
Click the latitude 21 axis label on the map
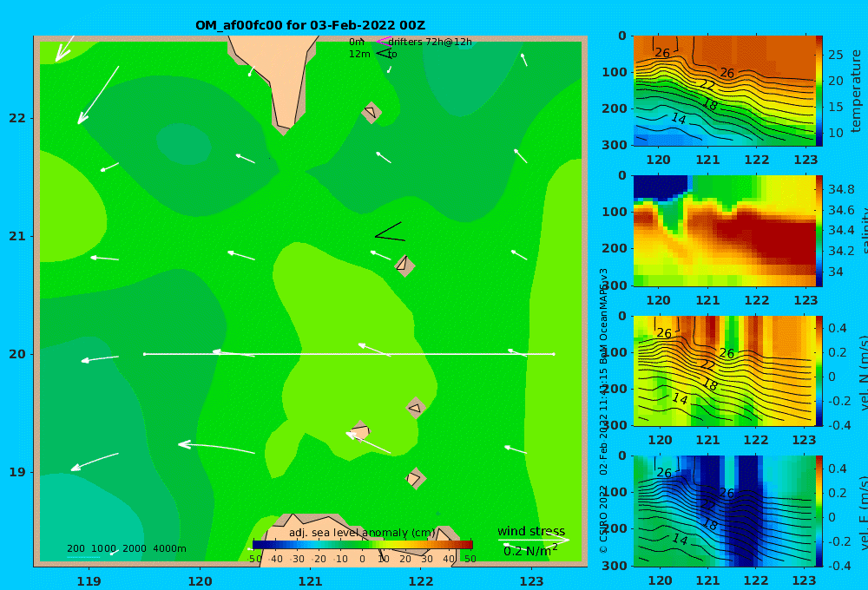pyautogui.click(x=17, y=236)
